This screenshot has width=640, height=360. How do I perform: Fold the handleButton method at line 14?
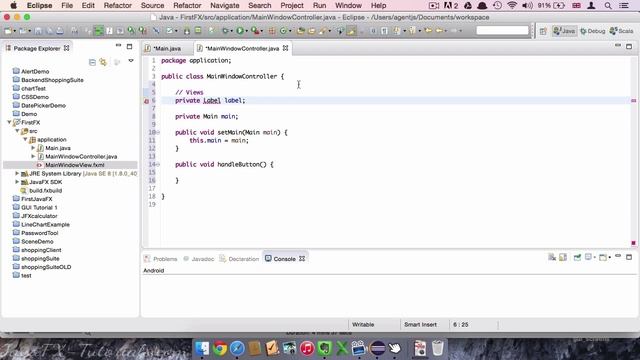158,164
